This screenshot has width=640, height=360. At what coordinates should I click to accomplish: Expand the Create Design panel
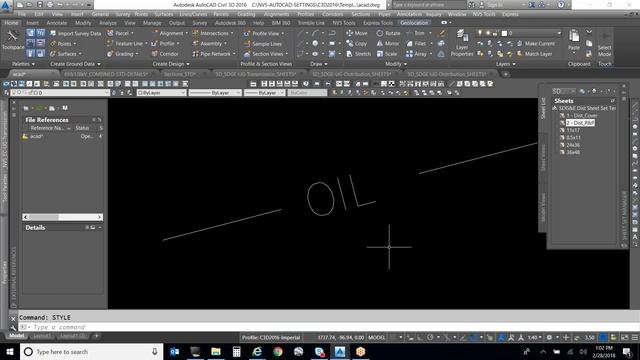point(171,64)
